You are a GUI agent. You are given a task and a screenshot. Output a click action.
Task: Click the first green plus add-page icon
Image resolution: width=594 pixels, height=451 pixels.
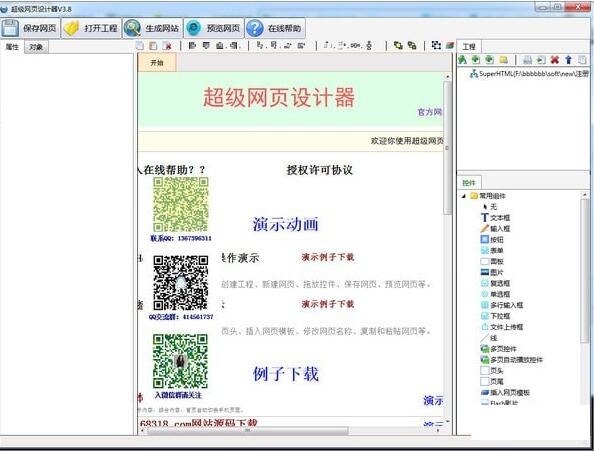(x=476, y=59)
